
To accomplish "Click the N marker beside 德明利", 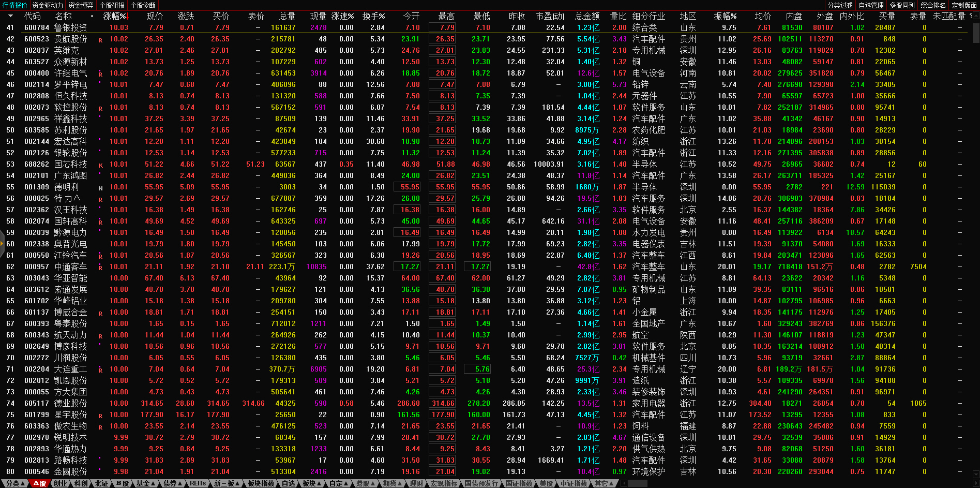I will tap(100, 188).
